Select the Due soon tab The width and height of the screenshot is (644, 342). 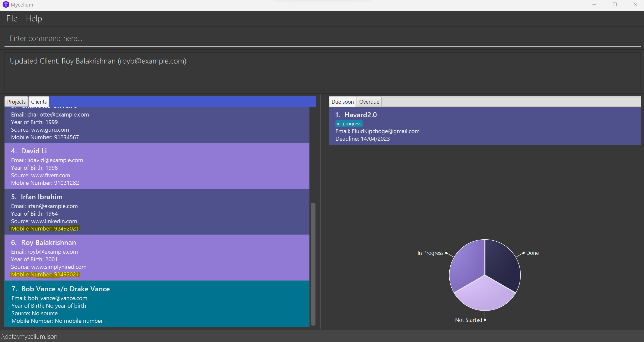(x=343, y=102)
